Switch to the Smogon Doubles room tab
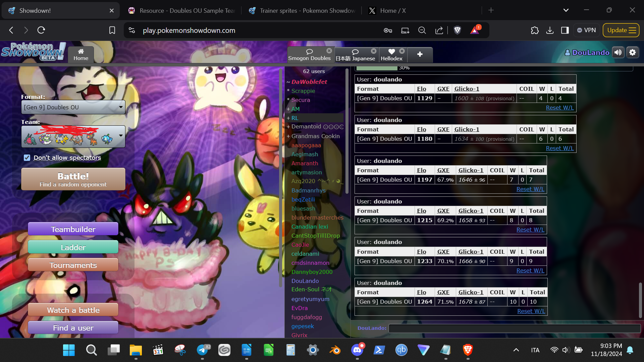The height and width of the screenshot is (362, 644). tap(309, 55)
